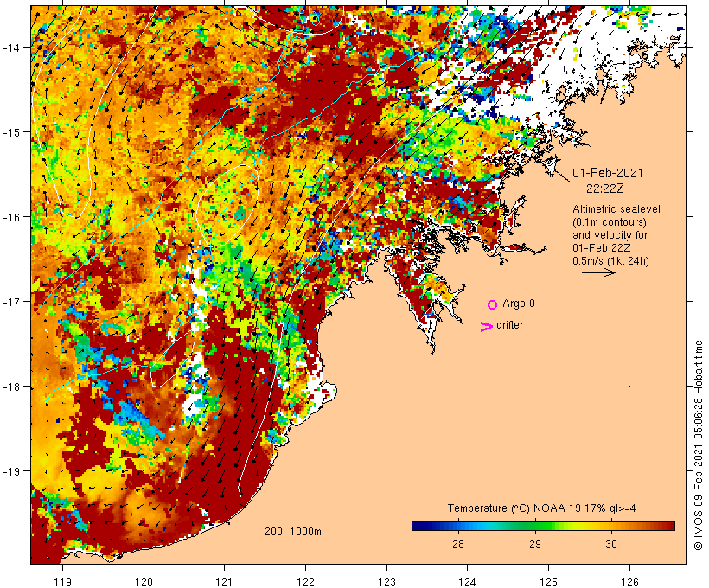Viewport: 709px width, 588px height.
Task: Click the '29' color bar tick label
Action: click(535, 544)
